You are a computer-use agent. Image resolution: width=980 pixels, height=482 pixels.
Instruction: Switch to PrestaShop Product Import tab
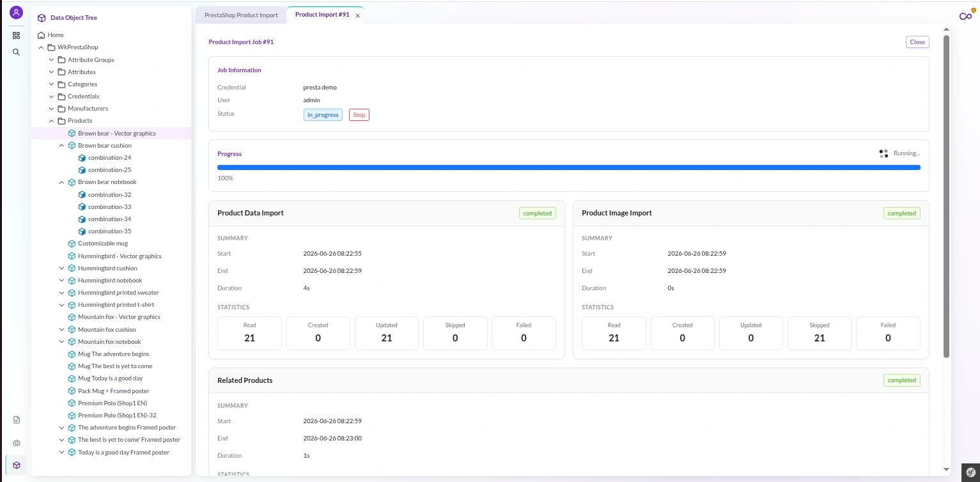[x=241, y=15]
